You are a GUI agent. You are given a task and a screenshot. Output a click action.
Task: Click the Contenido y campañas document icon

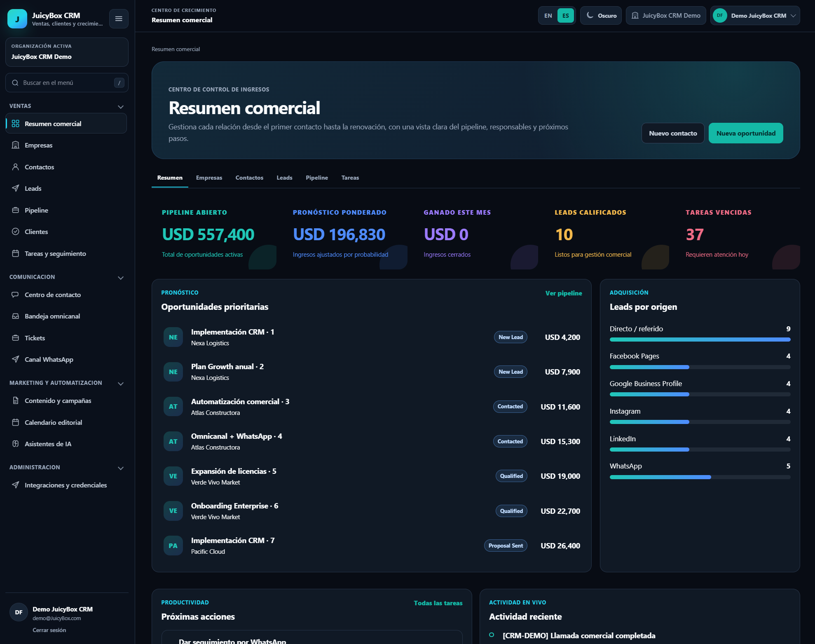(x=16, y=400)
